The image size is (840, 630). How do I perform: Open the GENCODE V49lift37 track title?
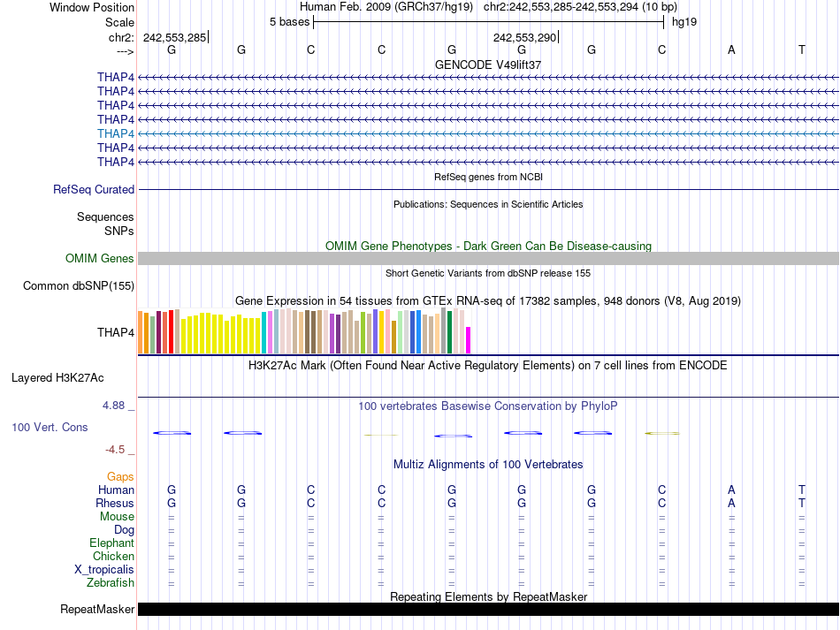click(x=488, y=65)
